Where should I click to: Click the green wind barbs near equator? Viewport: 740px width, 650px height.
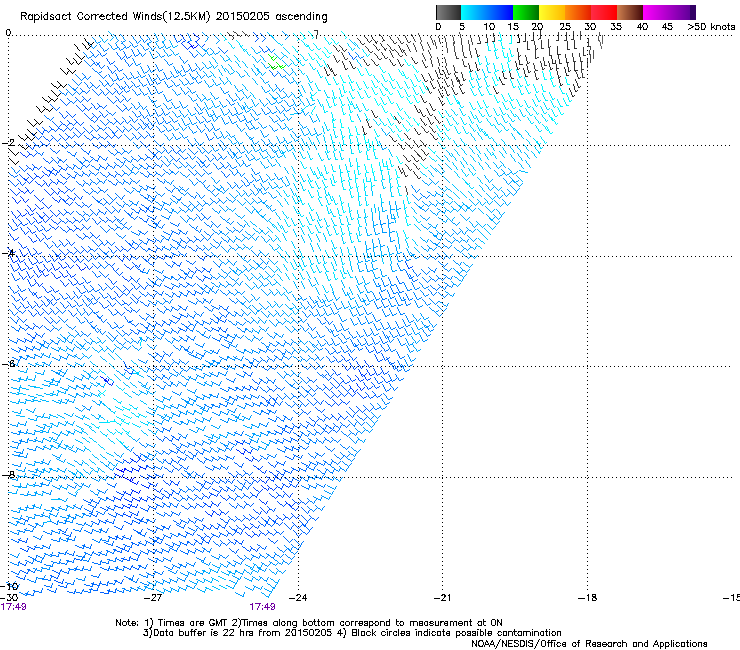click(276, 62)
